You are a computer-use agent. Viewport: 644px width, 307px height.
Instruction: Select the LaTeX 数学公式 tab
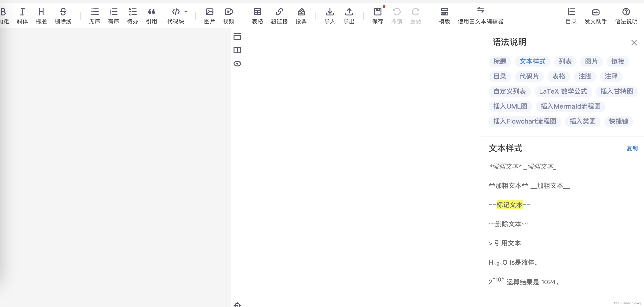click(x=563, y=91)
